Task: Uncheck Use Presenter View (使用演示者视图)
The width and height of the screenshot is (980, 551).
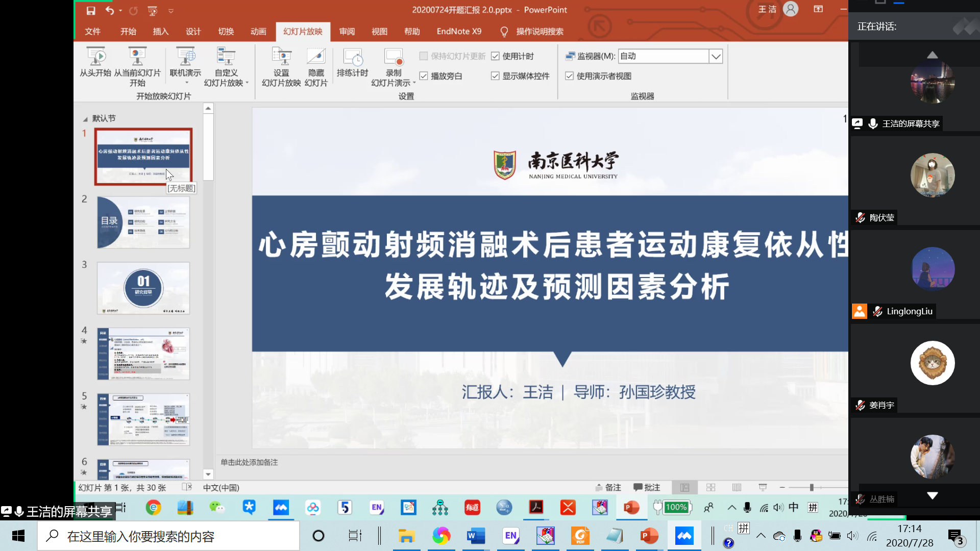Action: click(x=570, y=76)
